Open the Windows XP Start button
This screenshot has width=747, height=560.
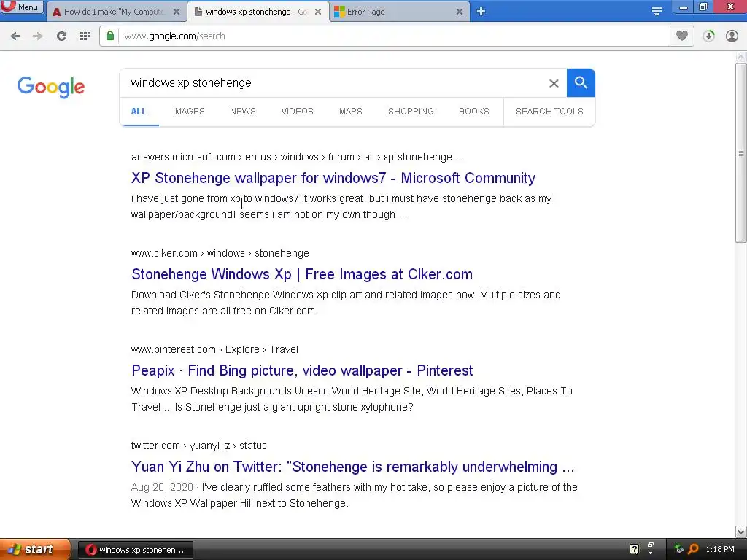coord(34,550)
